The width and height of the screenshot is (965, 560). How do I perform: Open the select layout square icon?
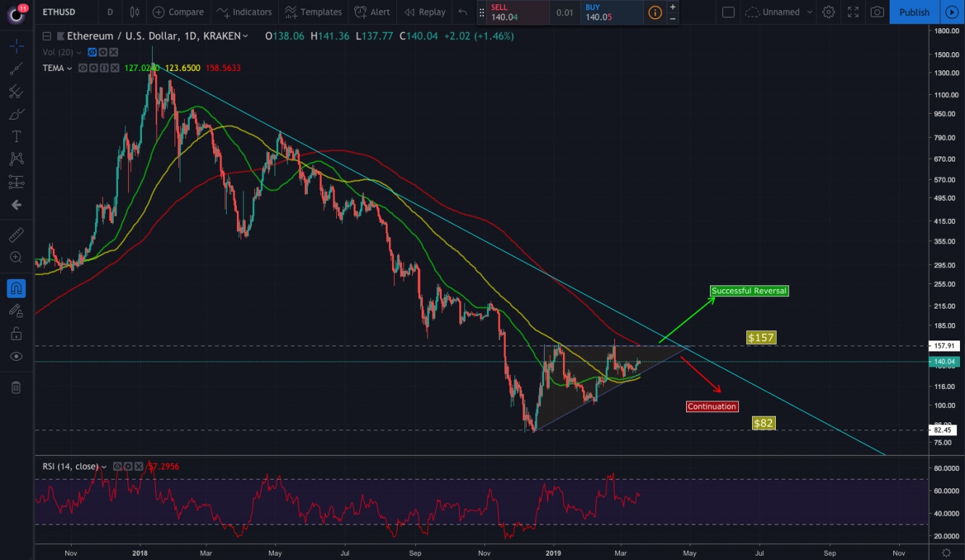[x=729, y=12]
